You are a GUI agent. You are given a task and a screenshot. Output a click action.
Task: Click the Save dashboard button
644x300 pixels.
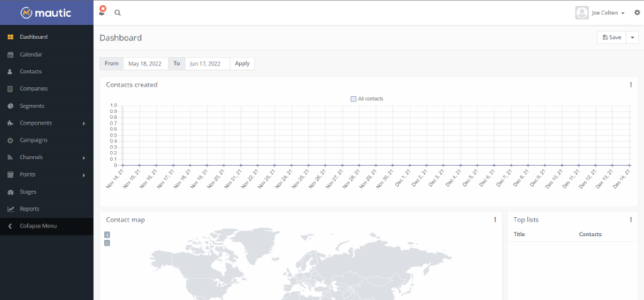coord(612,37)
